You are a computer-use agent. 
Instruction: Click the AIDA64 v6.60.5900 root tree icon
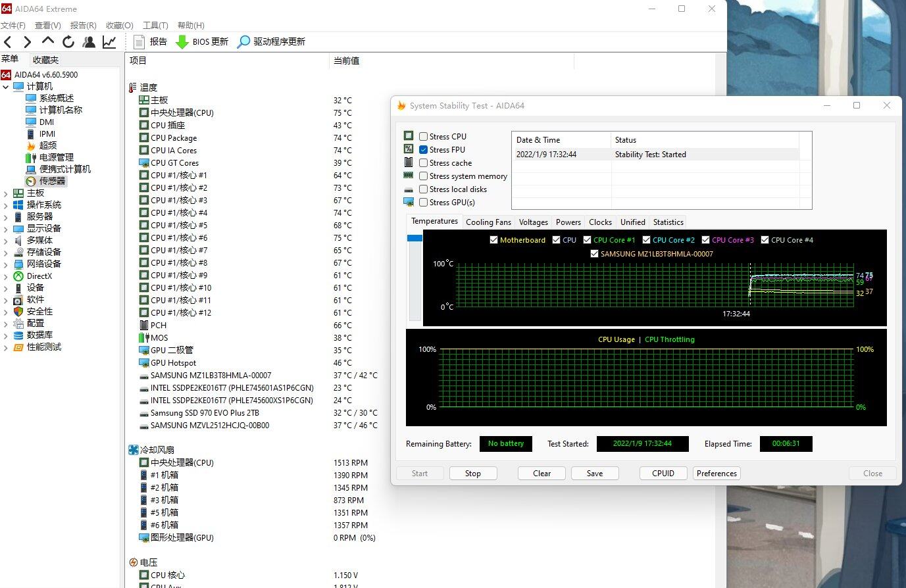pos(6,74)
